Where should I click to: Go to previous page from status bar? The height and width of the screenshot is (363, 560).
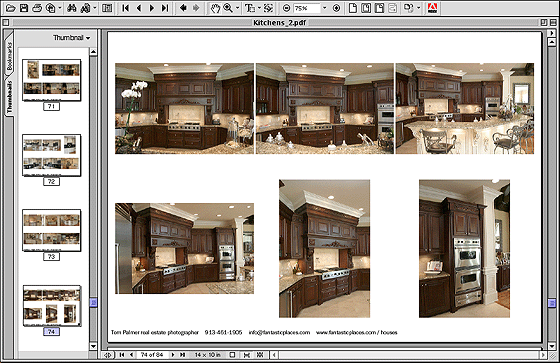[131, 355]
